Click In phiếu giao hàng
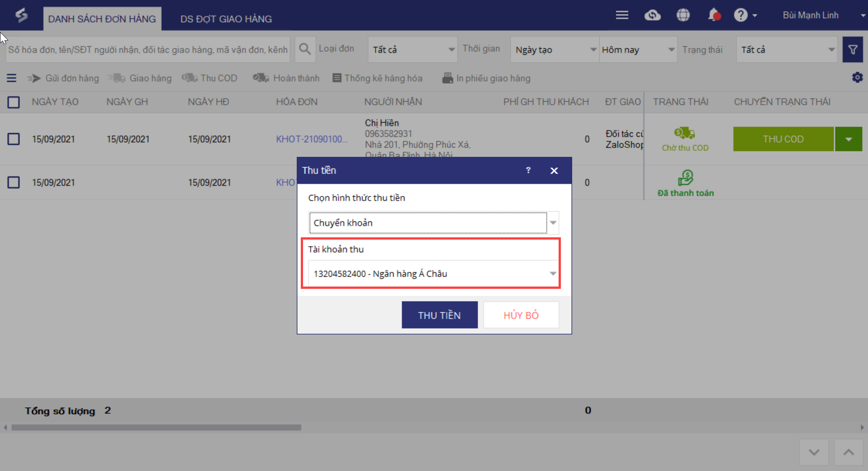Viewport: 868px width, 471px height. [x=486, y=78]
